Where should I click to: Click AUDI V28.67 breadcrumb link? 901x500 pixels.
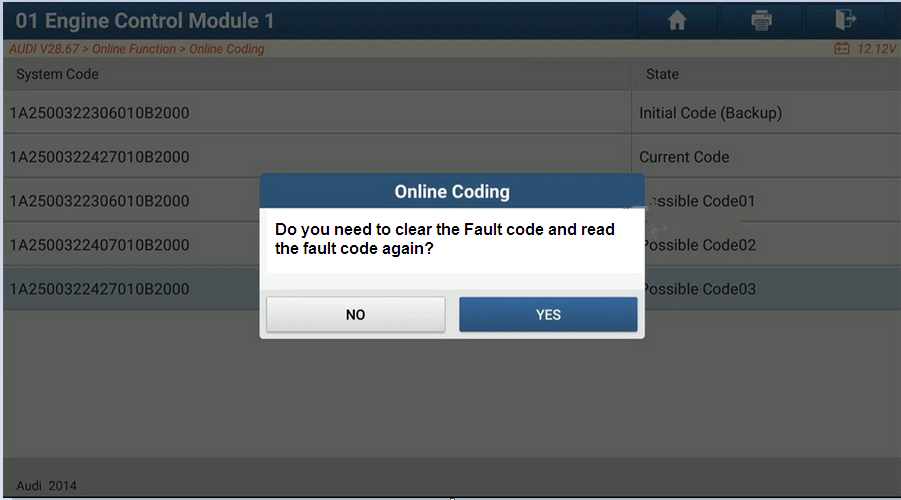[44, 49]
